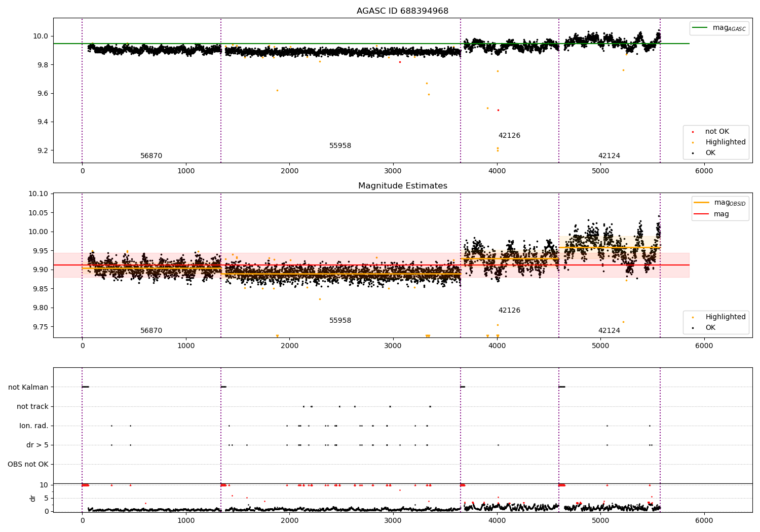Click obsid label 56870 in Magnitude Estimates plot
The image size is (760, 532).
coord(151,331)
